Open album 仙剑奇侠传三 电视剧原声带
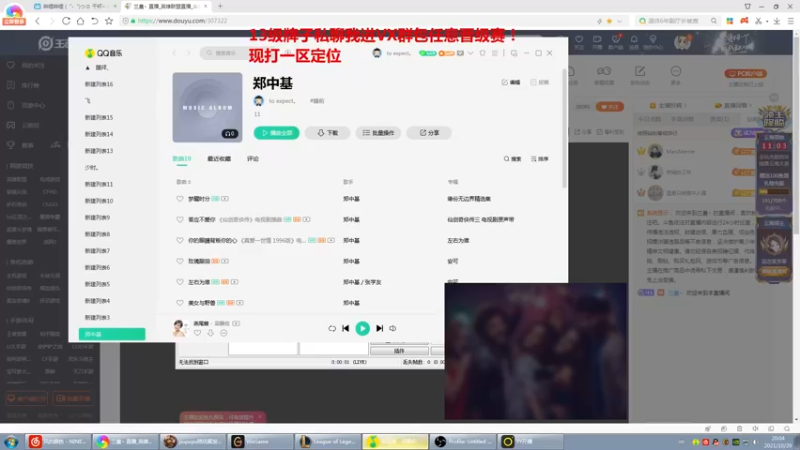 coord(481,220)
